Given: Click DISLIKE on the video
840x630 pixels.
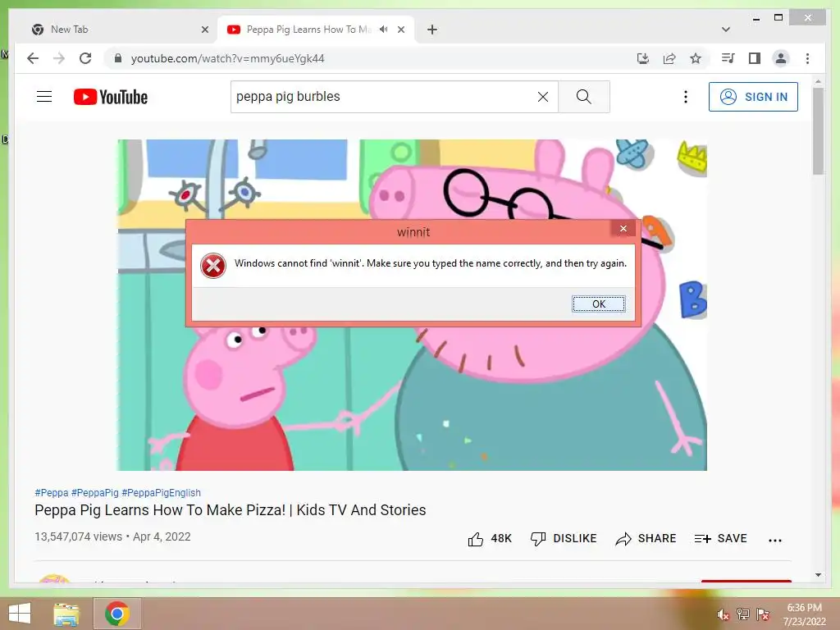Looking at the screenshot, I should coord(563,538).
